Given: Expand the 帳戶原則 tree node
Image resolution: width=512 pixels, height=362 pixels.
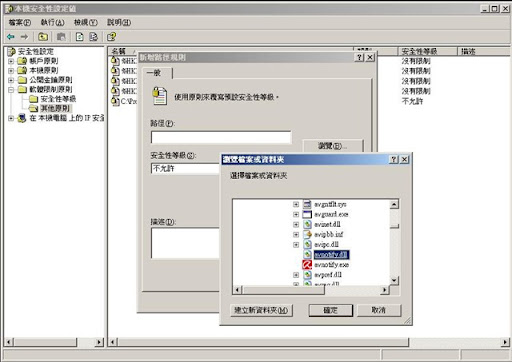Looking at the screenshot, I should [x=11, y=61].
